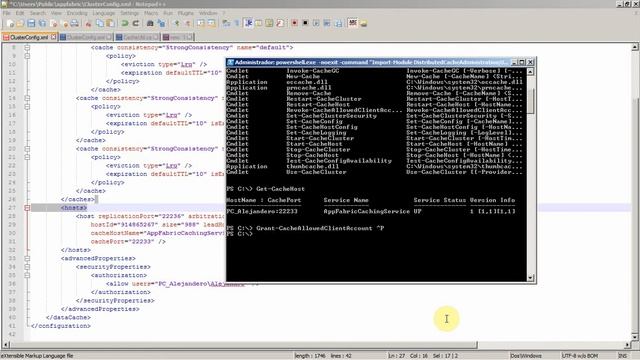The image size is (640, 360).
Task: Click PC_Alejandro:22233 in PowerShell output
Action: pos(262,211)
